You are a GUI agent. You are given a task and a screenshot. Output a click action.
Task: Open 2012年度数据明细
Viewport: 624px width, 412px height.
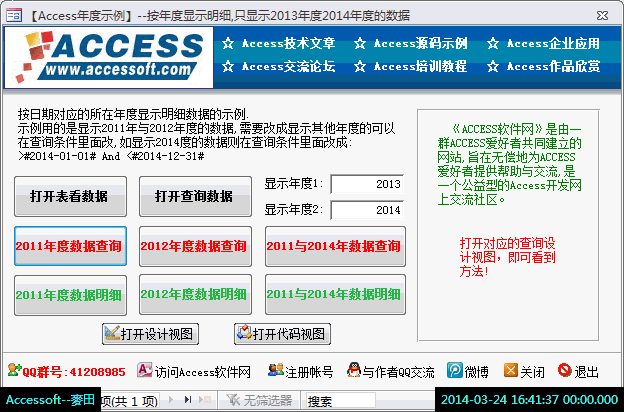click(x=195, y=295)
